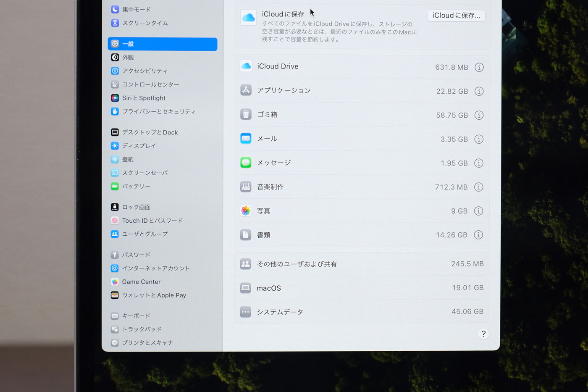Open ユーザとグループ icon

(x=115, y=234)
